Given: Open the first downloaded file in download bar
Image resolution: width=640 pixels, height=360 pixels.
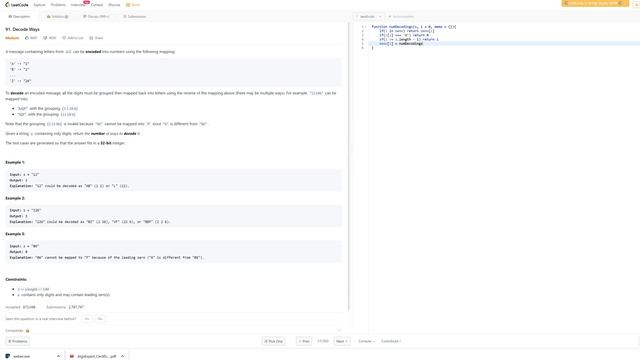Looking at the screenshot, I should pyautogui.click(x=21, y=356).
